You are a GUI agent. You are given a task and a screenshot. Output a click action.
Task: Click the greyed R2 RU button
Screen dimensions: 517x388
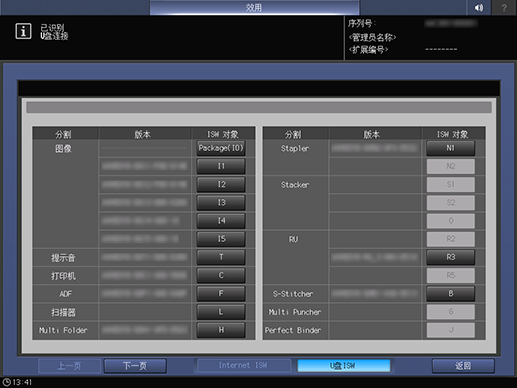point(451,239)
